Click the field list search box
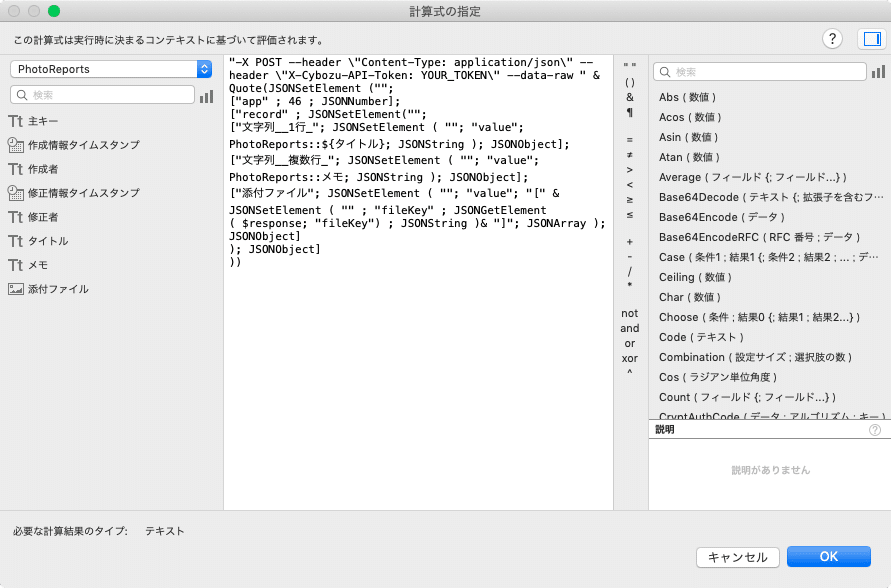The height and width of the screenshot is (588, 891). tap(102, 95)
